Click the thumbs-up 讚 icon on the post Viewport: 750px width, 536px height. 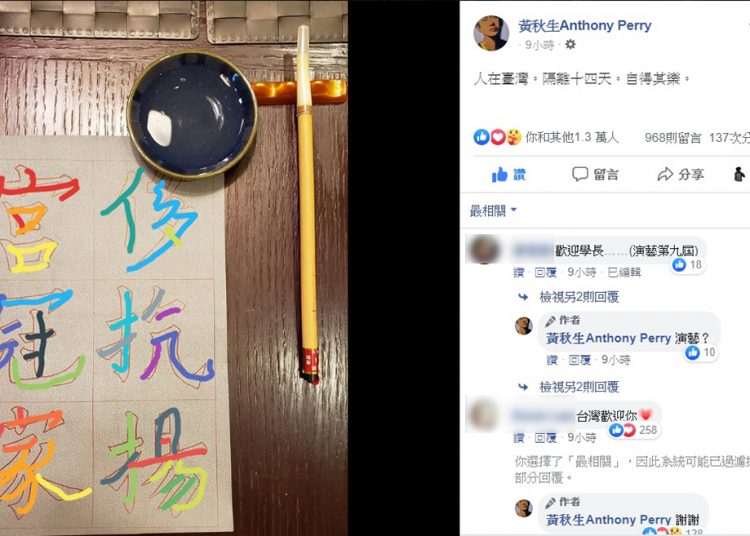click(499, 175)
